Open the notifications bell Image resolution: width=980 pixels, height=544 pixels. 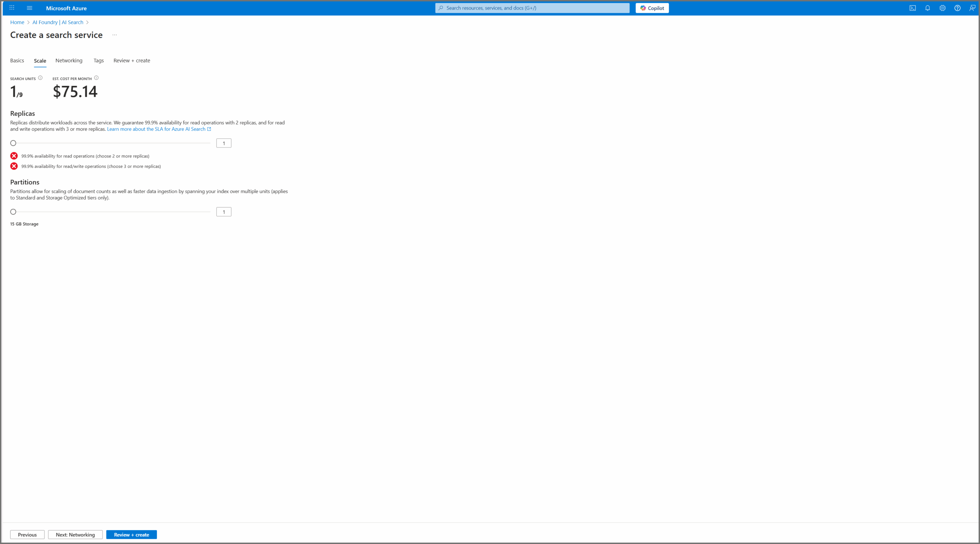click(x=928, y=8)
